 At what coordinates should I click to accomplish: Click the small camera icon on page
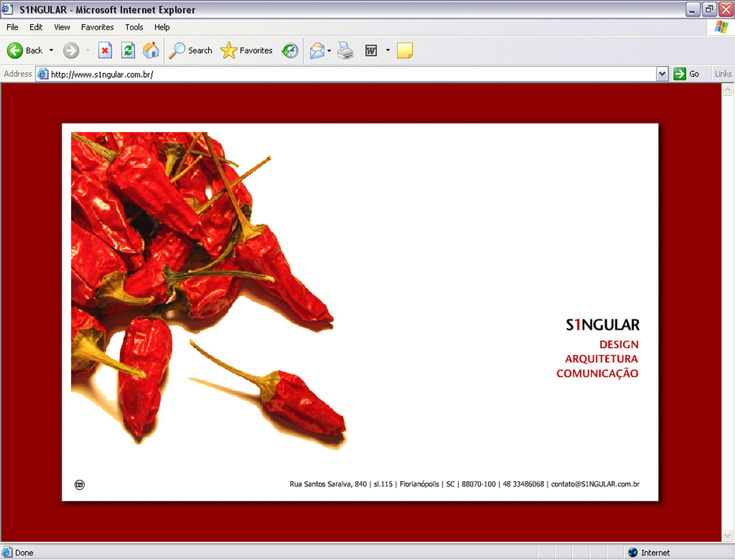point(80,485)
